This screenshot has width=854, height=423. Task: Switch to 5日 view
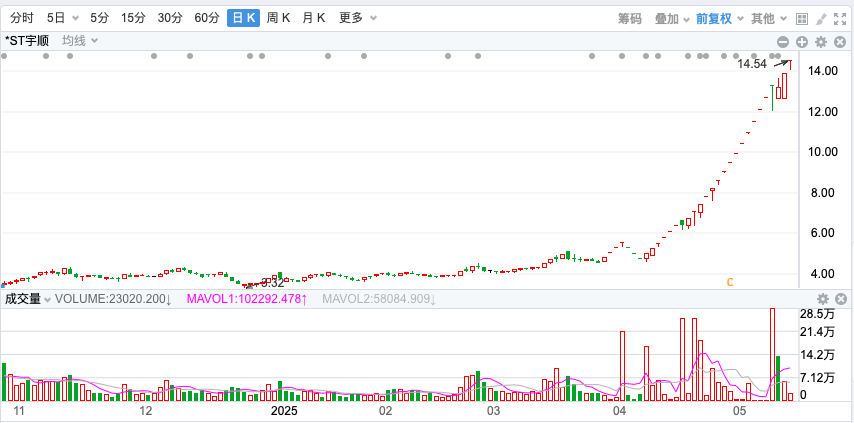point(56,18)
